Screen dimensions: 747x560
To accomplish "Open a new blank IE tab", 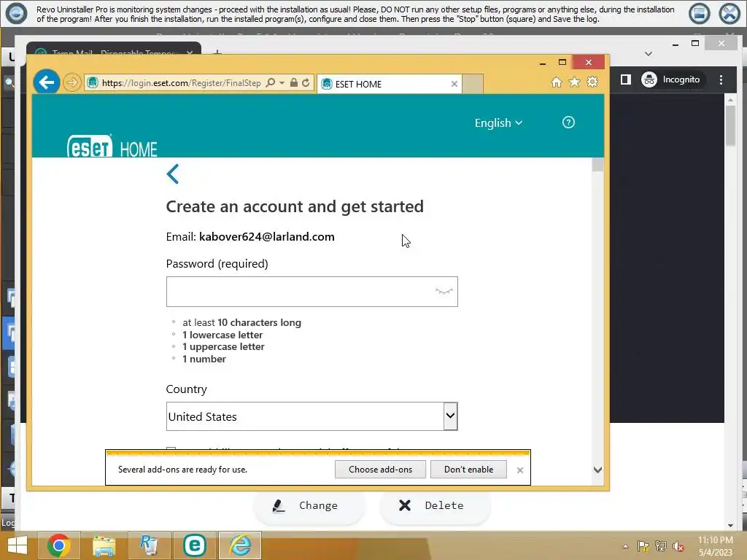I will (x=473, y=84).
